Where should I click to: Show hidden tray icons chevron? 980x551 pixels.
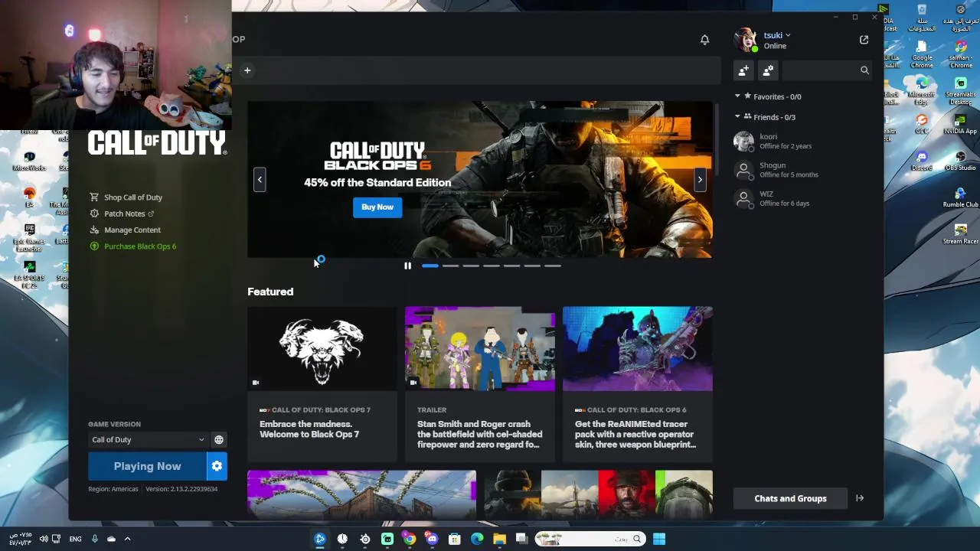127,539
